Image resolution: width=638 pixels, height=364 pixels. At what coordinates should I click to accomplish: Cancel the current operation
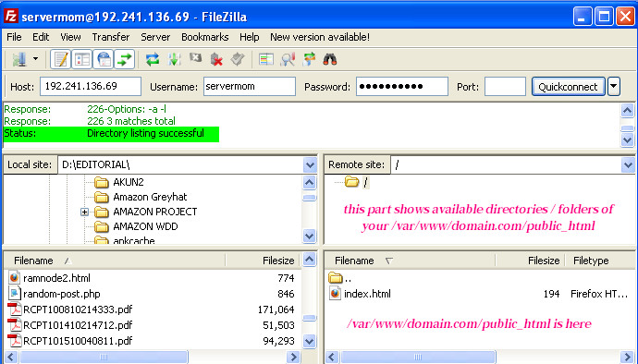click(195, 59)
